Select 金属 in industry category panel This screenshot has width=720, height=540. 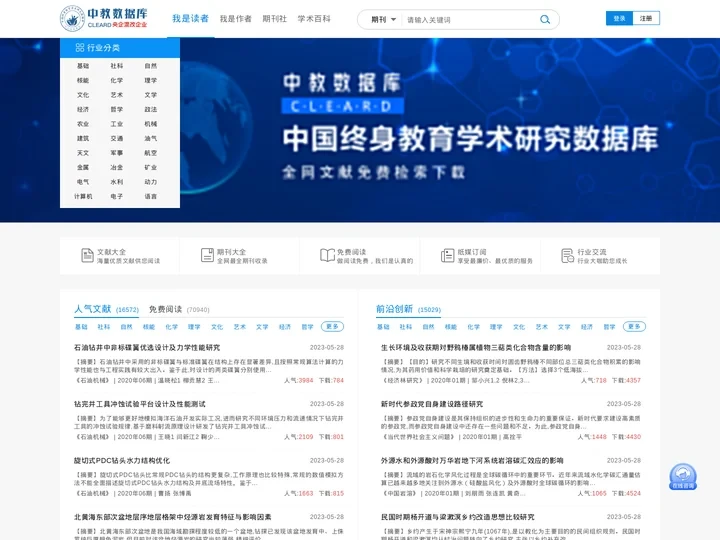pos(83,167)
